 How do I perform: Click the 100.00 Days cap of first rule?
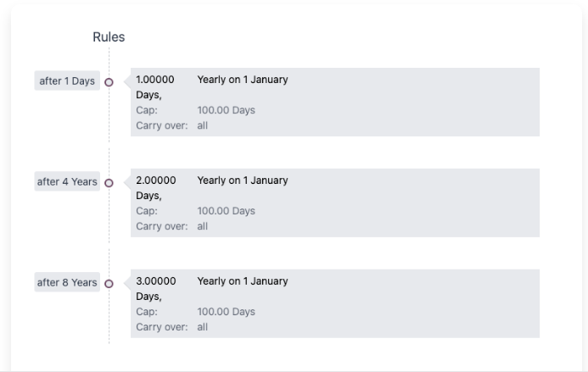click(226, 110)
